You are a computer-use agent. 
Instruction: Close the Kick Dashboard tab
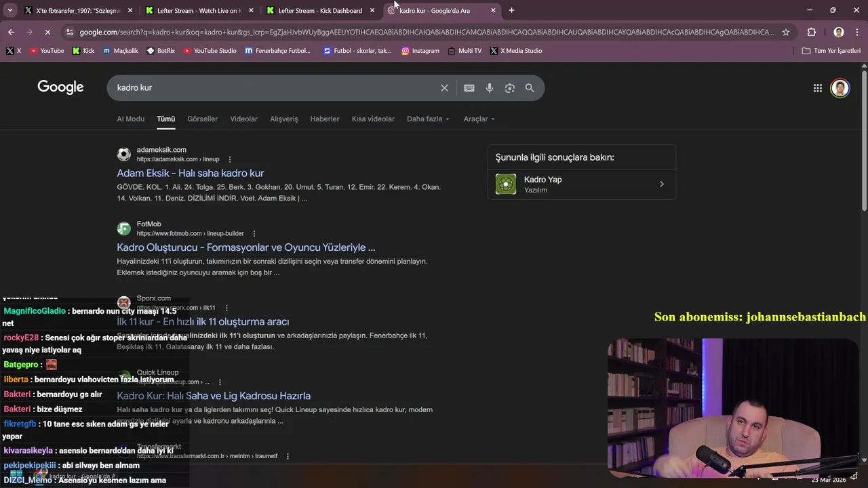[372, 10]
